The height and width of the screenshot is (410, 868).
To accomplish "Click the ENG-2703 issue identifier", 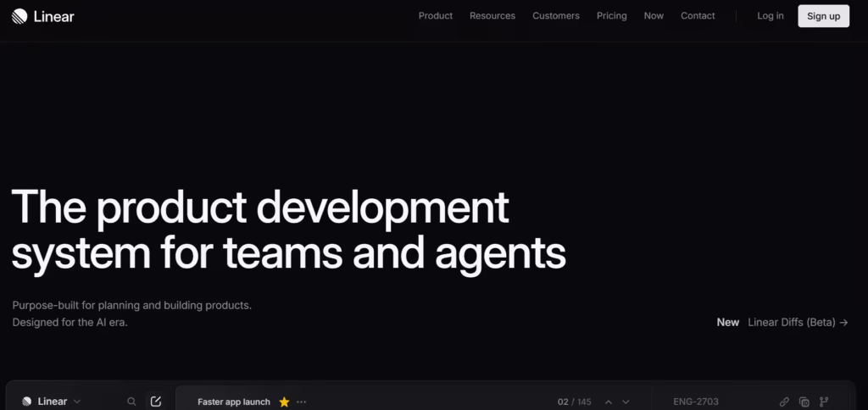I will (696, 402).
